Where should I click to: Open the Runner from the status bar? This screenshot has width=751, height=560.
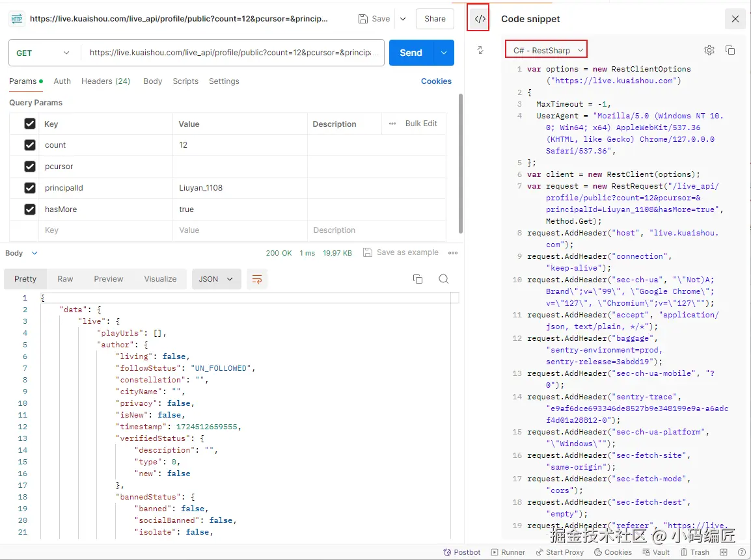point(508,552)
